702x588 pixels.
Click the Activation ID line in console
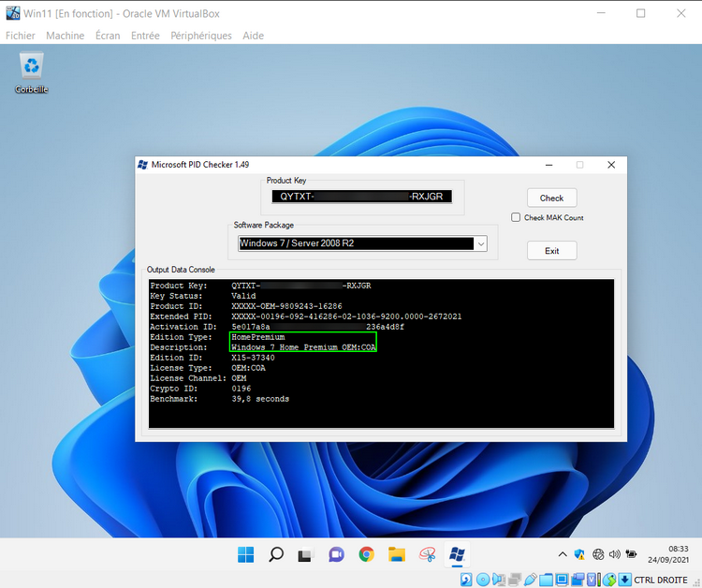(277, 327)
